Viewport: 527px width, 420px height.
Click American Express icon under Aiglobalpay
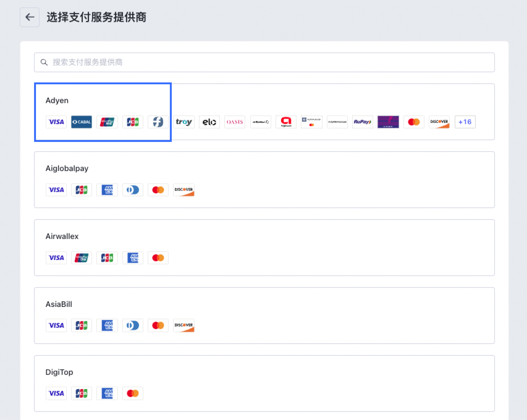pos(107,190)
